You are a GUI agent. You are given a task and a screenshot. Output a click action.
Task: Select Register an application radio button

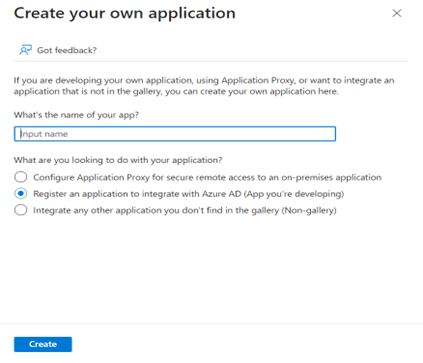tap(21, 194)
